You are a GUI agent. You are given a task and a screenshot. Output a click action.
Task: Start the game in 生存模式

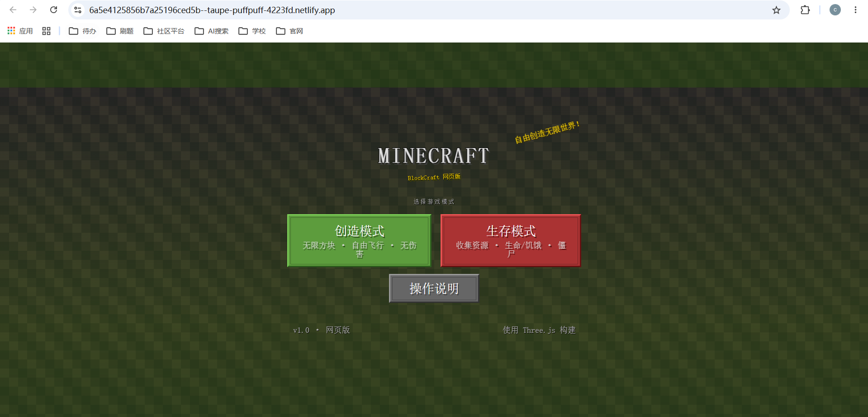point(511,240)
